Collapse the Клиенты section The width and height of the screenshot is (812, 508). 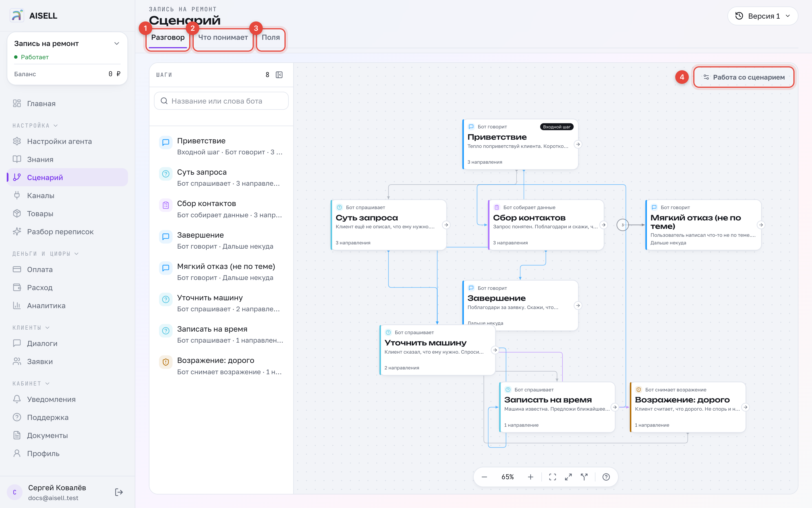click(x=31, y=328)
